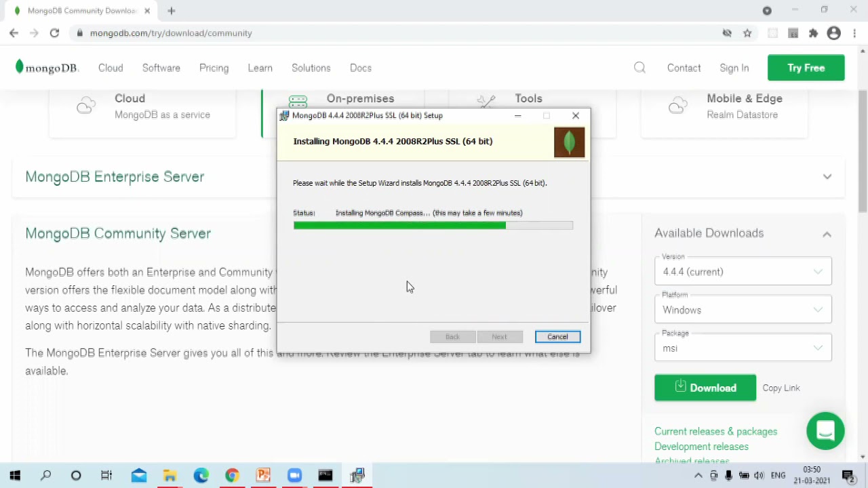Collapse Available Downloads panel chevron

(827, 234)
